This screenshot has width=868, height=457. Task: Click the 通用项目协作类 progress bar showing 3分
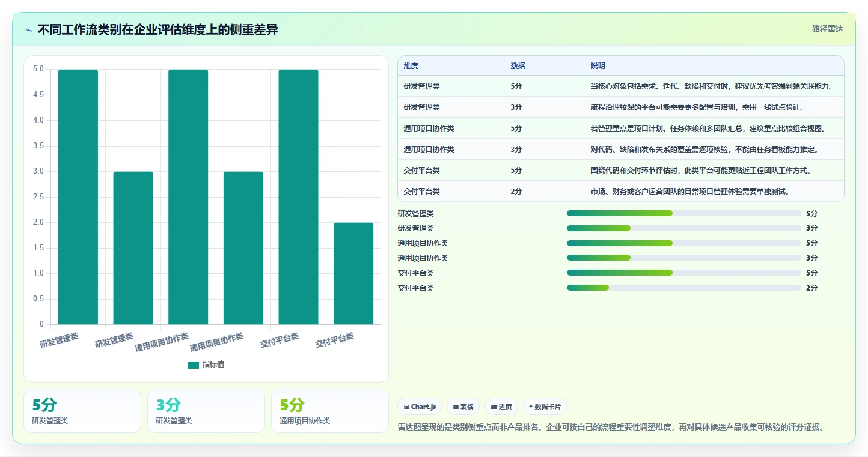point(683,258)
